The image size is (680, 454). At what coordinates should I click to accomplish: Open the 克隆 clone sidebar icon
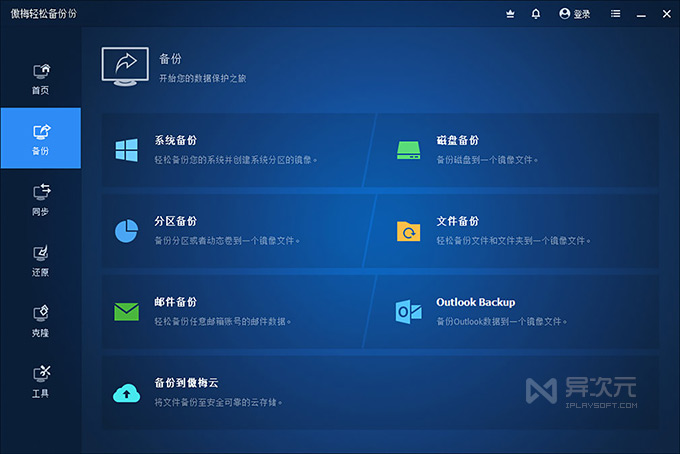[x=41, y=314]
